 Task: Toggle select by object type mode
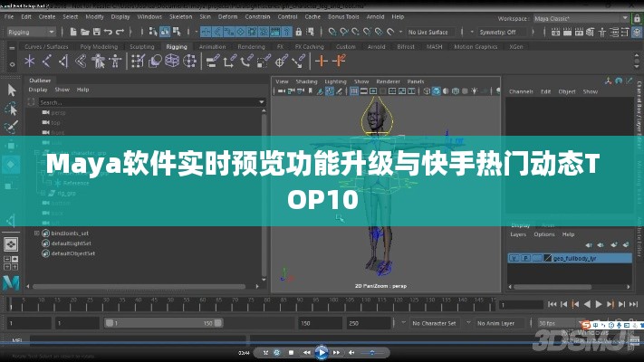[165, 32]
